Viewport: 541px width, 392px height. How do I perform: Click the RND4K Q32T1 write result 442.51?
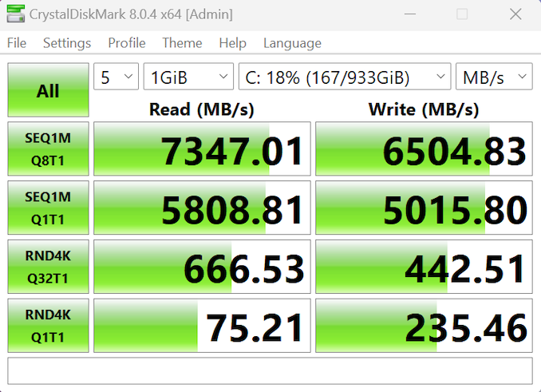[x=424, y=267]
